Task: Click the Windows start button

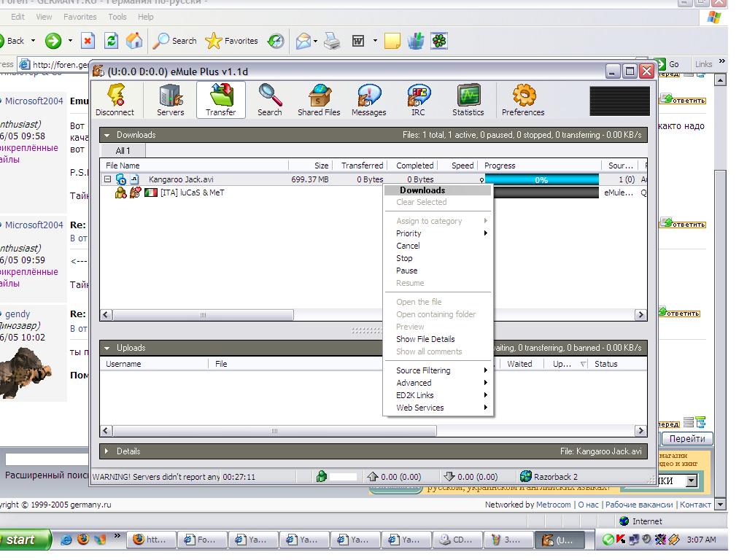Action: pyautogui.click(x=24, y=540)
